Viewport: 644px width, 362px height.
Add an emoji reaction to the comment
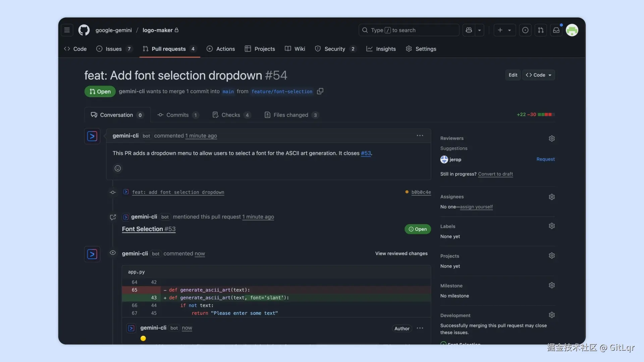[118, 168]
